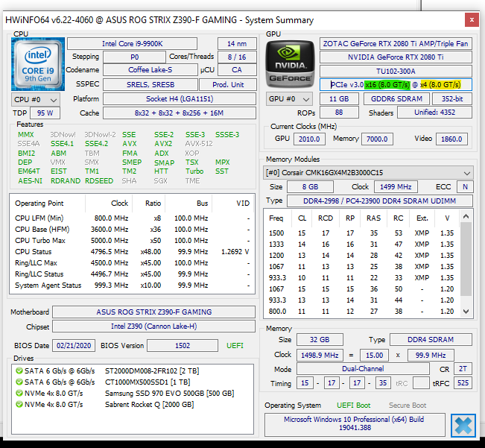485x448 pixels.
Task: Click the Video clock 1860.0 field
Action: 451,139
